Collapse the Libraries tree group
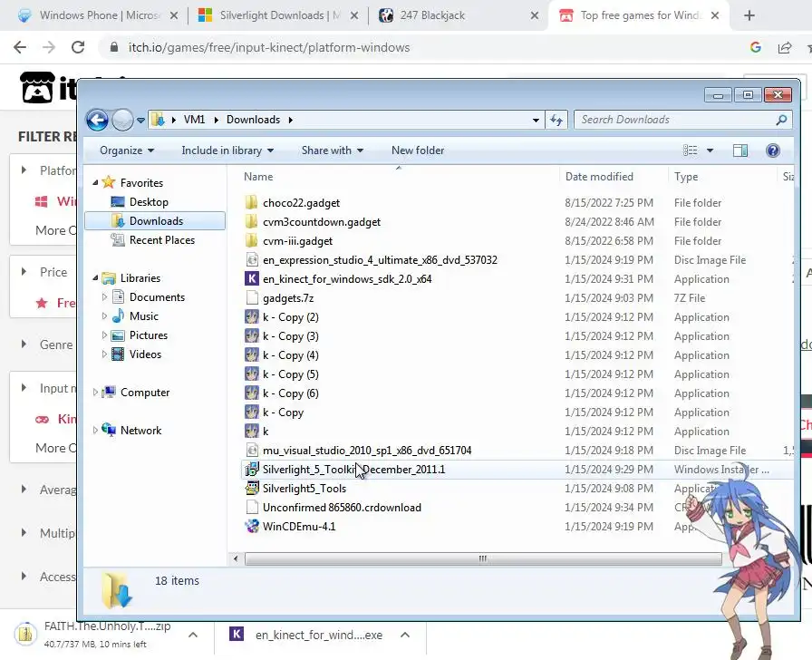 [95, 278]
